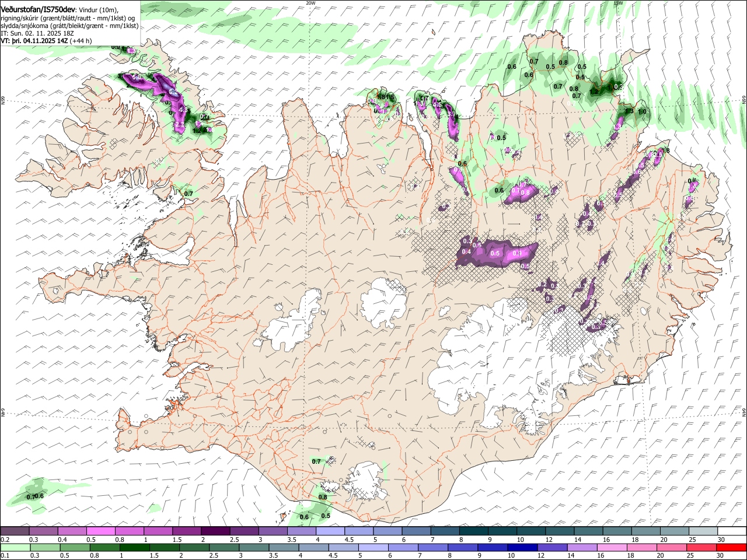Select the 0.2–0.3 dark mauve swatch, upper legend
The width and height of the screenshot is (747, 560).
pyautogui.click(x=15, y=531)
